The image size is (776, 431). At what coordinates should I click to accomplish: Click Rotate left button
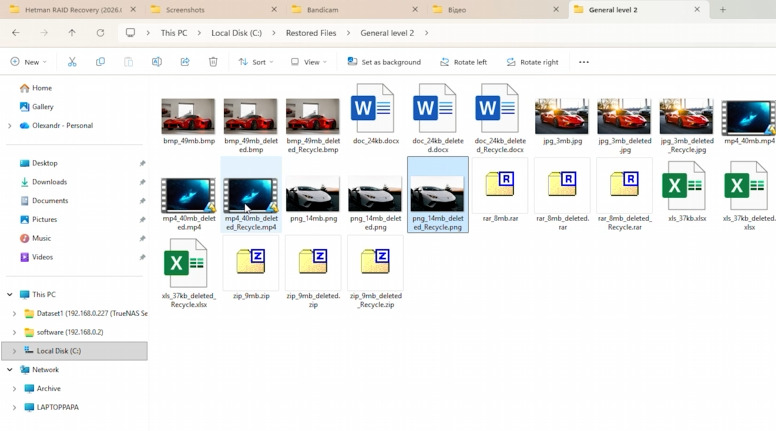(x=463, y=62)
